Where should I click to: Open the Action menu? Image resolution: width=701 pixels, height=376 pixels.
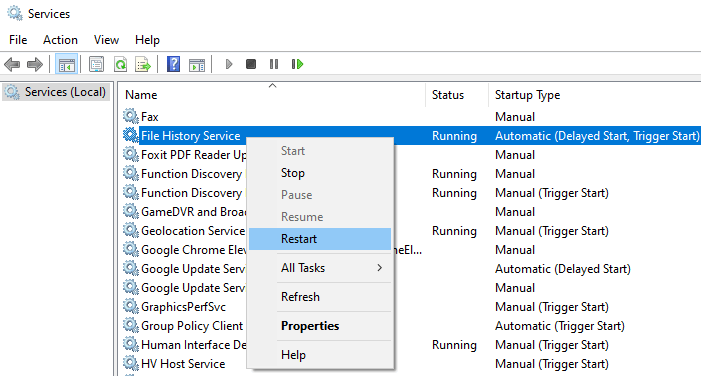coord(60,40)
